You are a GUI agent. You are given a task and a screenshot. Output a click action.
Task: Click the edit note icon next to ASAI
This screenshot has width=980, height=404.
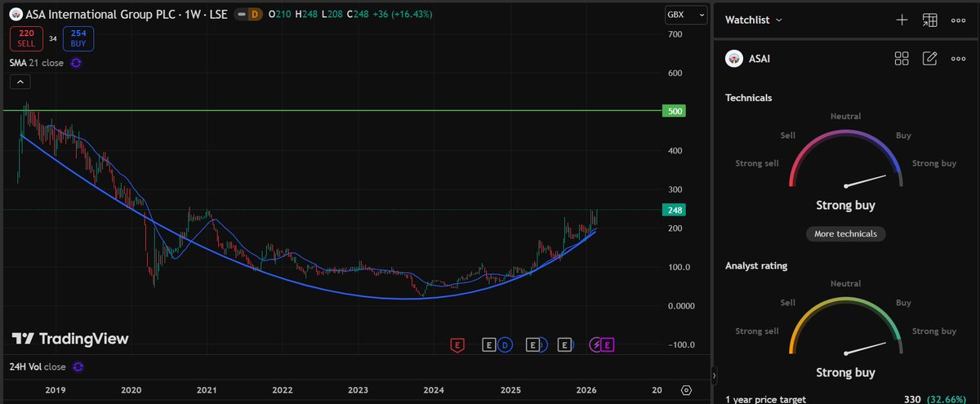coord(929,58)
